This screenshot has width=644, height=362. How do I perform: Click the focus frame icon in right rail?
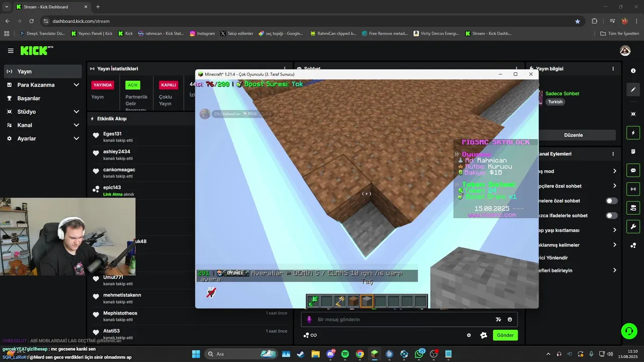[633, 114]
